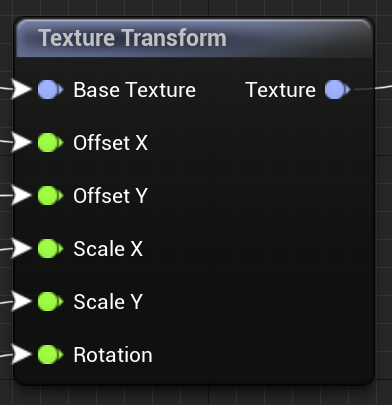Click the white arrow entering Scale Y

(x=22, y=301)
